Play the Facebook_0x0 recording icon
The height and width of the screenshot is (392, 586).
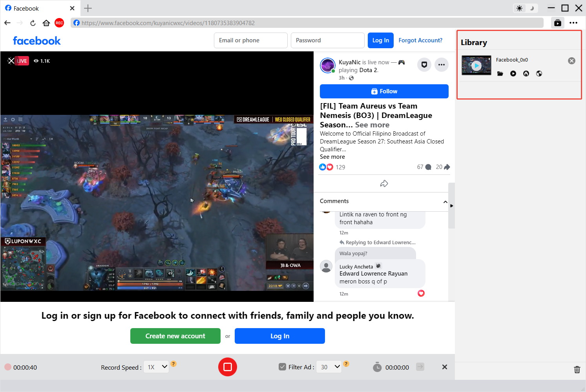[513, 73]
